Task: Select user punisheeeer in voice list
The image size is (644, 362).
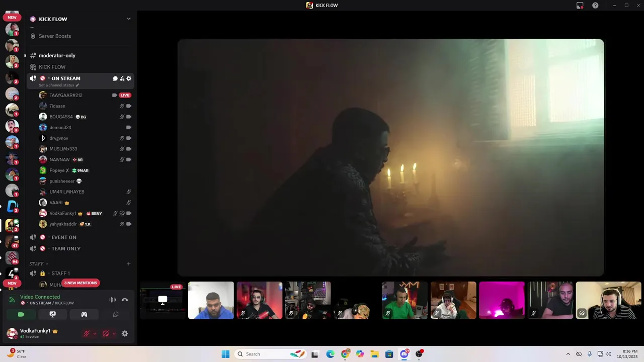Action: (62, 181)
